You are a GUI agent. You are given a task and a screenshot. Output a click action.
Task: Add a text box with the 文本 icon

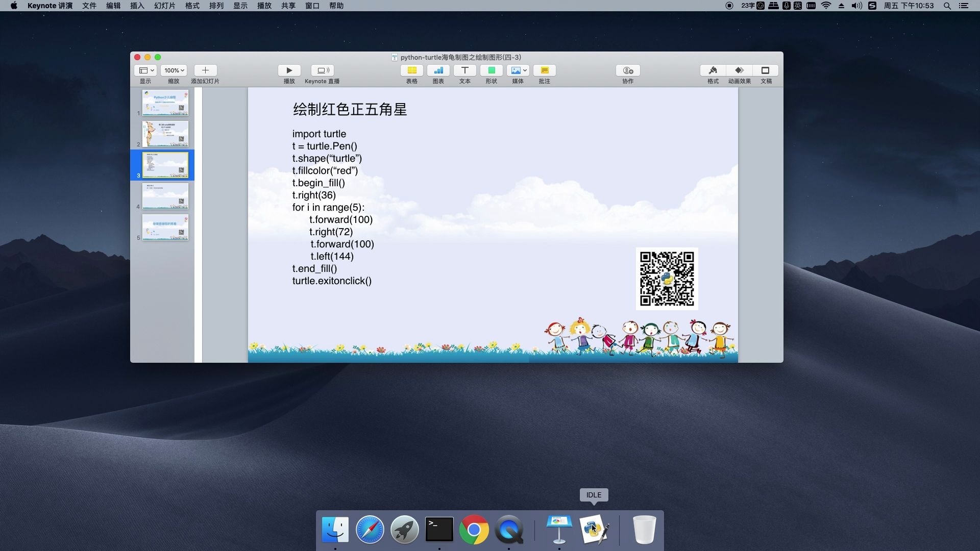pyautogui.click(x=464, y=70)
